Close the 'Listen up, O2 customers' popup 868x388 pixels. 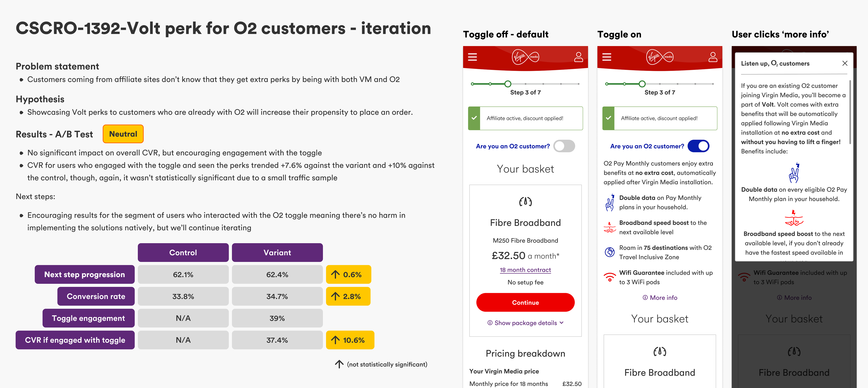(x=845, y=63)
